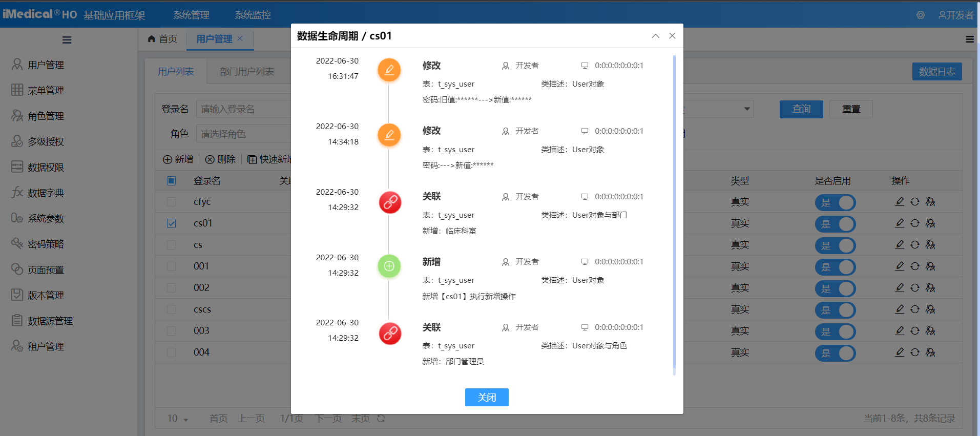Image resolution: width=980 pixels, height=436 pixels.
Task: Click 查询 search button
Action: pyautogui.click(x=801, y=109)
